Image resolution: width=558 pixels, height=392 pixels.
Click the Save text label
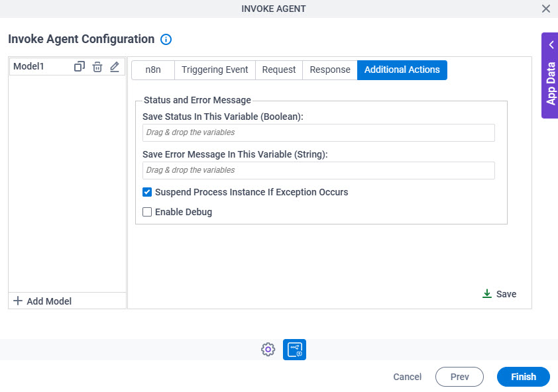[x=506, y=294]
